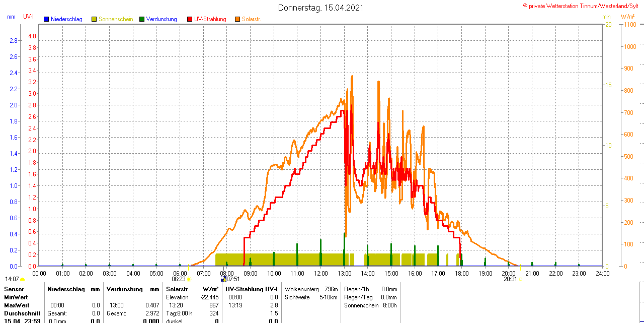Click the Solarstr. MaxWert value 867
The width and height of the screenshot is (644, 323).
pyautogui.click(x=214, y=305)
